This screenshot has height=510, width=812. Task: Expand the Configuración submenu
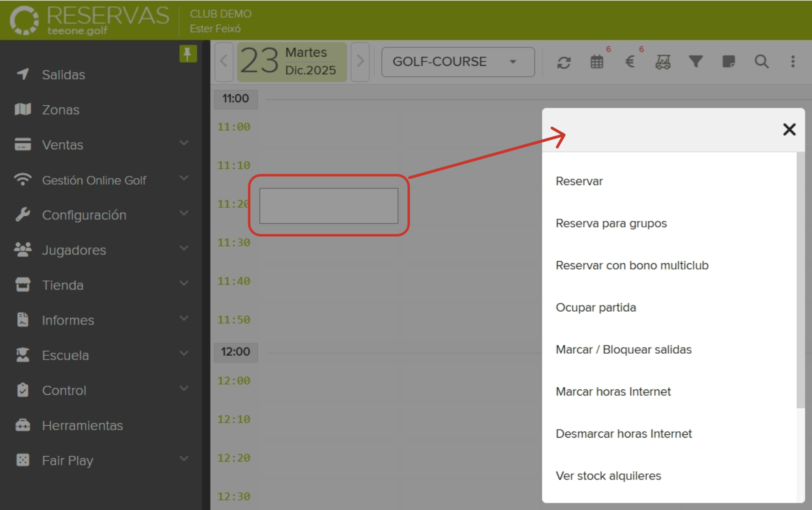click(184, 213)
